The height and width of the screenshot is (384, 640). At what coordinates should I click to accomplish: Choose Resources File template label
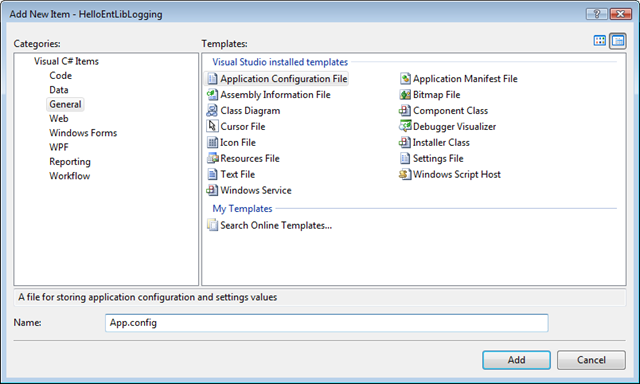coord(250,158)
